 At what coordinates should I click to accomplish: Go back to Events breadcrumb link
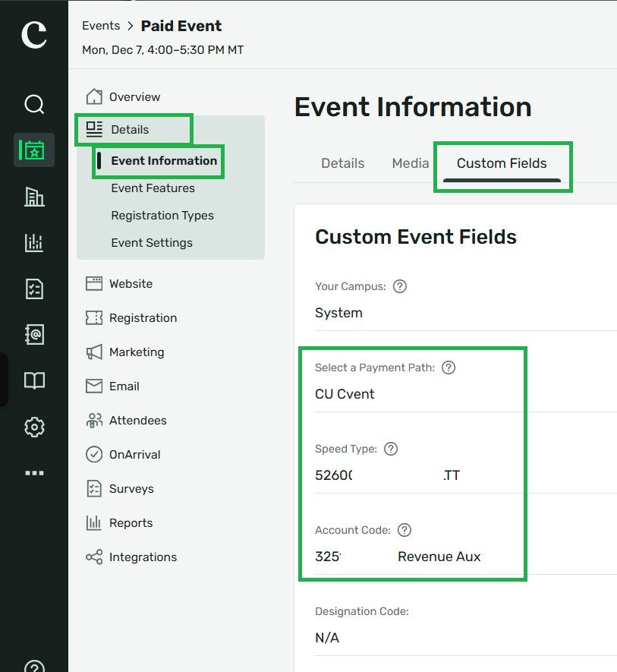(101, 26)
